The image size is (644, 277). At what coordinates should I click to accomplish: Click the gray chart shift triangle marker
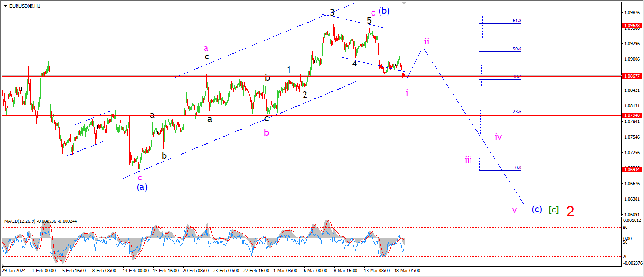[x=404, y=3]
